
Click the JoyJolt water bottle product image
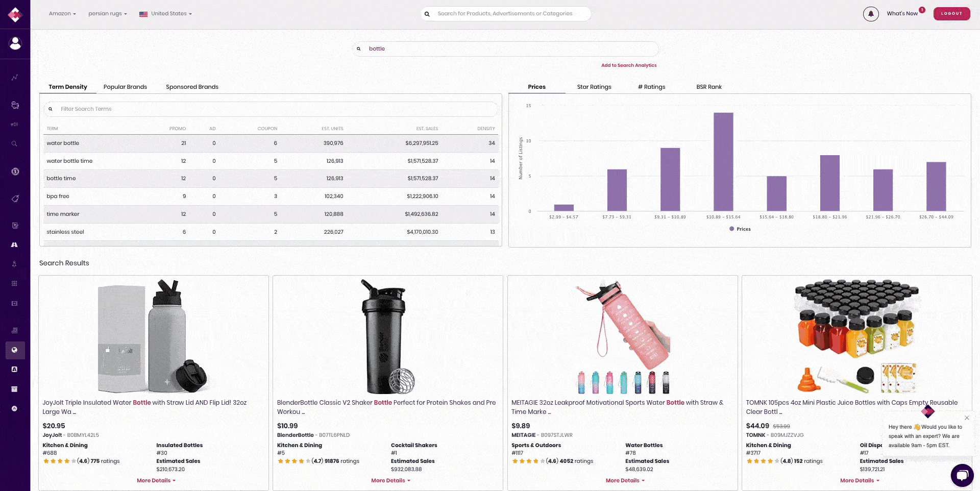tap(154, 336)
